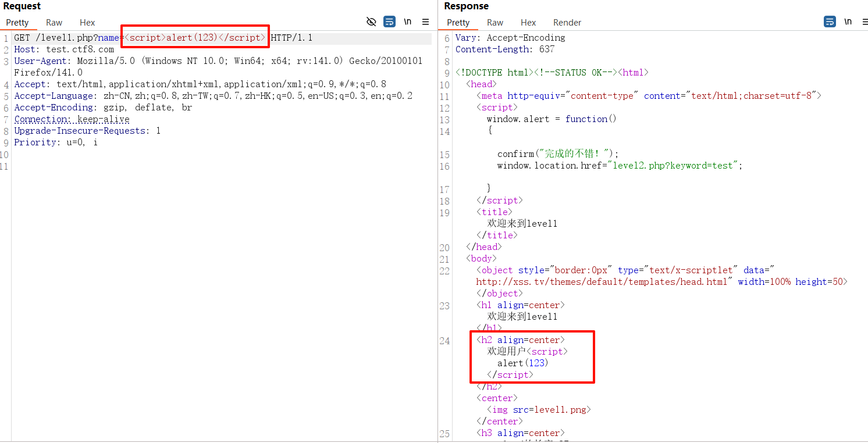This screenshot has width=868, height=443.
Task: Click the <h1 align=center> tag line
Action: [520, 305]
